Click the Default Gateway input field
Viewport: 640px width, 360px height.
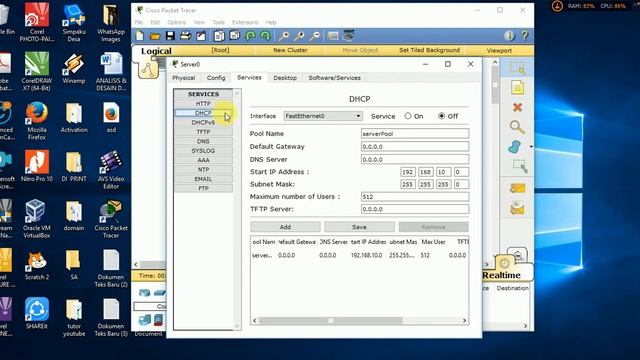[x=415, y=147]
